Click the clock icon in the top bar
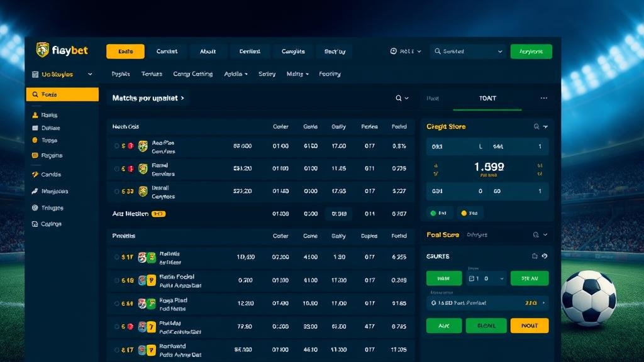The width and height of the screenshot is (644, 362). [x=394, y=52]
